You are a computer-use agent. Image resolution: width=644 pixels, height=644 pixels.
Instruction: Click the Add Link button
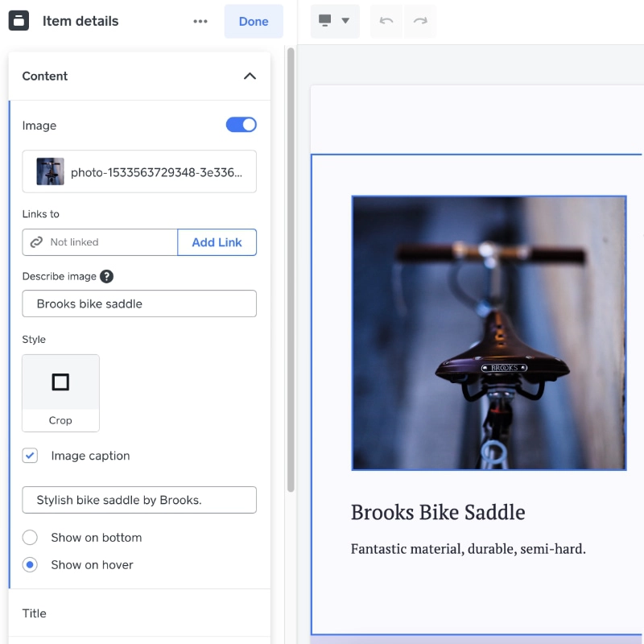click(x=217, y=242)
